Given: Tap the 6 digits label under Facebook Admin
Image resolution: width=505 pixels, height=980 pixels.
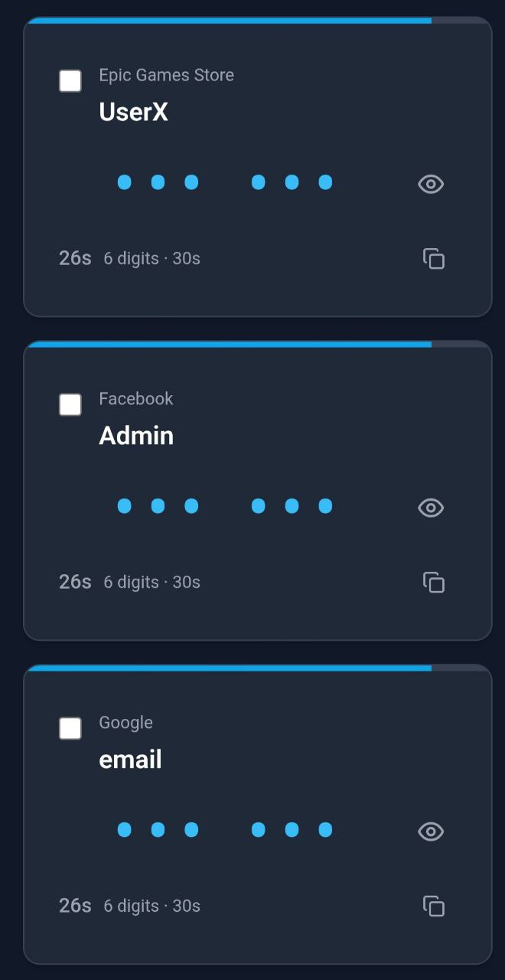Looking at the screenshot, I should pos(151,582).
